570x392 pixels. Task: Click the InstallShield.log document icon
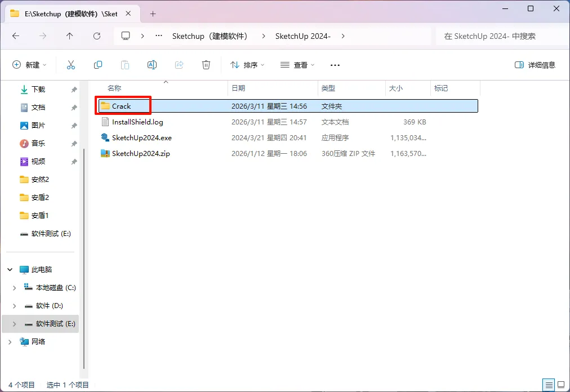105,122
